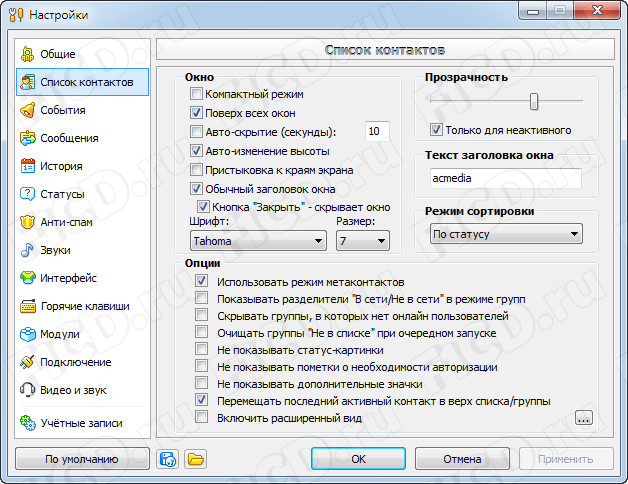Toggle Авто-изменение высоты checkbox
Viewport: 628px width, 484px height.
196,151
